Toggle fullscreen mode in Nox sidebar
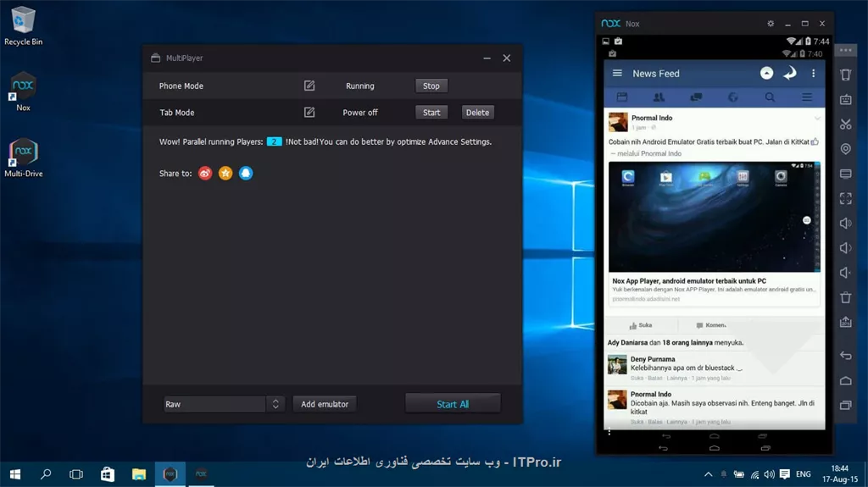The height and width of the screenshot is (487, 868). [845, 199]
